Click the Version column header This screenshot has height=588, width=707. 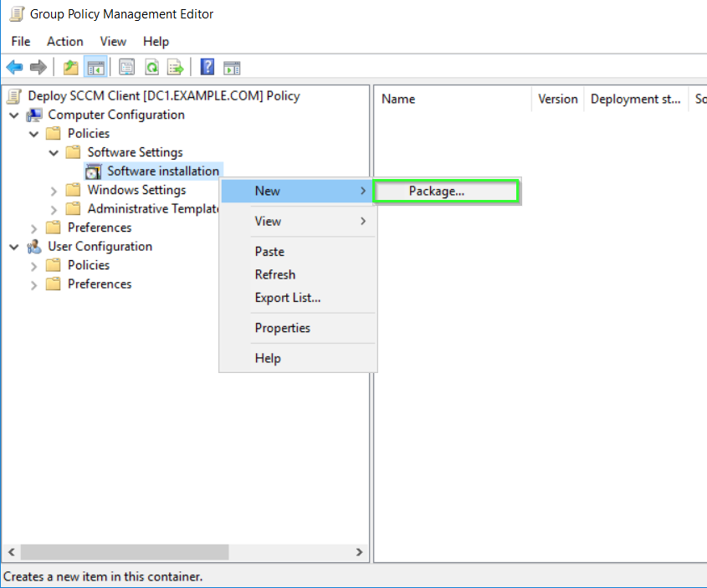coord(557,99)
